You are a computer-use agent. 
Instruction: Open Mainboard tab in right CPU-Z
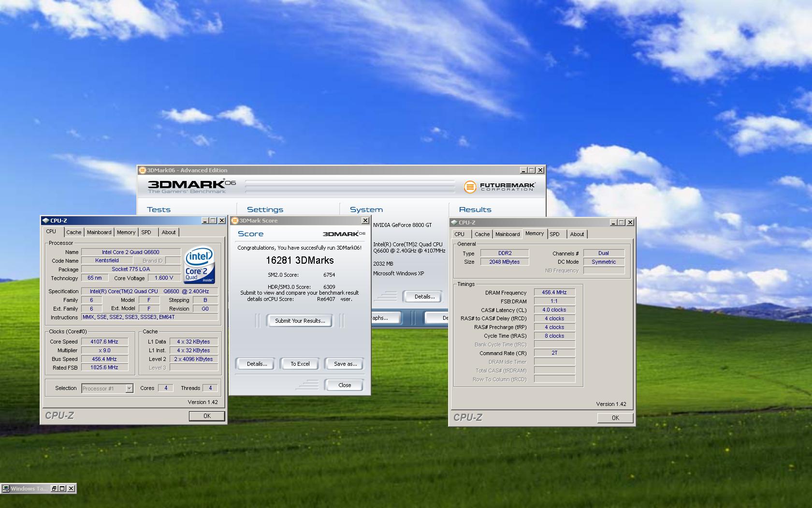tap(507, 234)
